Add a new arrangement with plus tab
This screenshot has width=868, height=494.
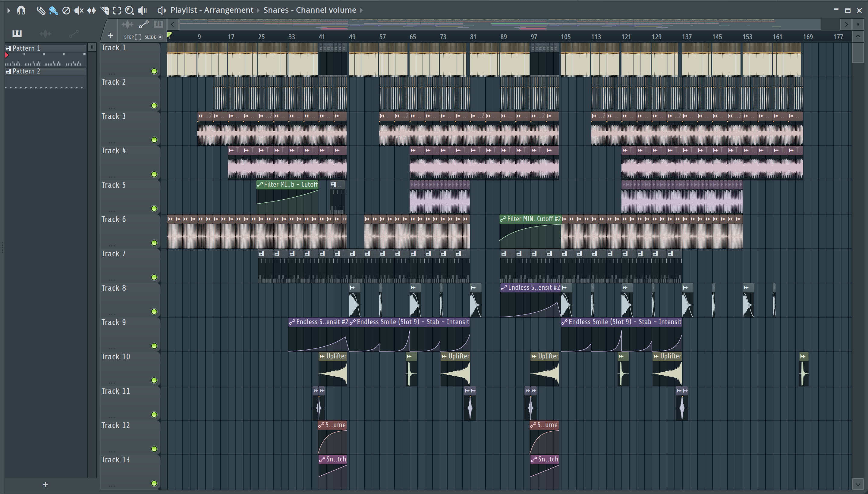coord(110,35)
